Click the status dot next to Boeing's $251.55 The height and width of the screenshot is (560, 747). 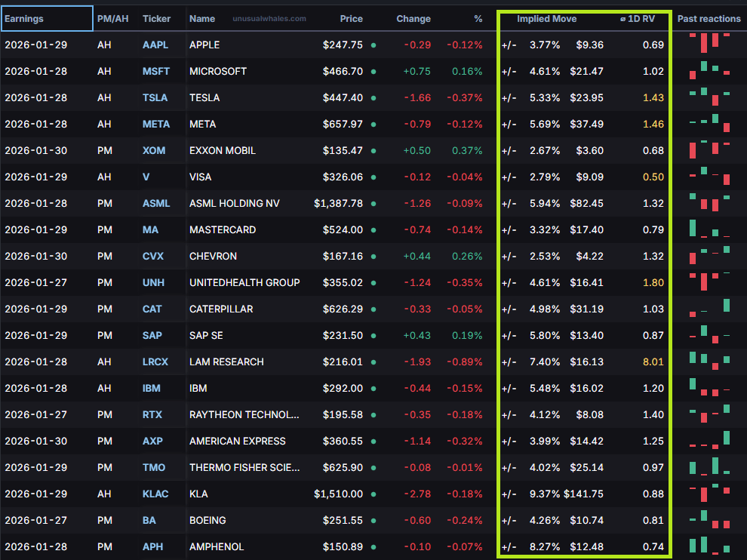(x=373, y=521)
